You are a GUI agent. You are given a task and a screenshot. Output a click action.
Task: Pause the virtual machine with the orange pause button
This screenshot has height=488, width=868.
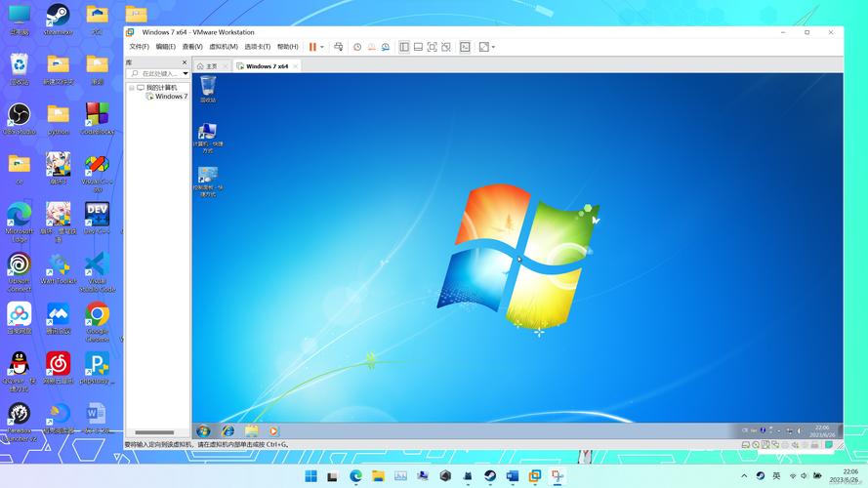(x=312, y=47)
